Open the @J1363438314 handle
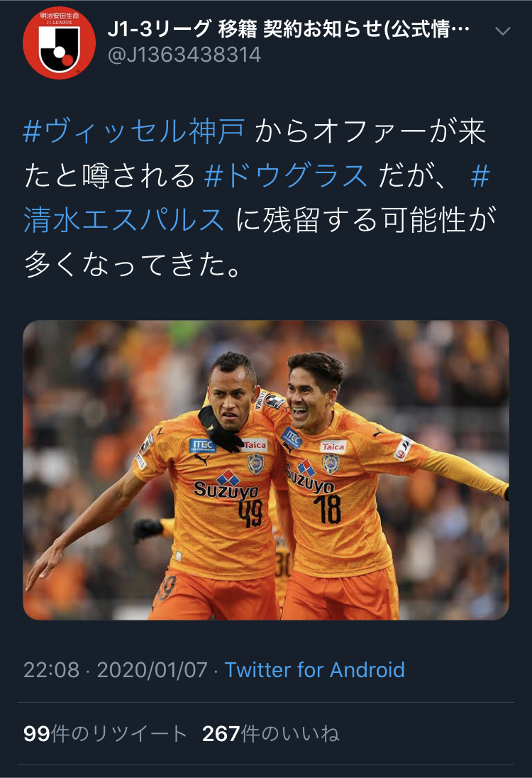Viewport: 532px width, 778px height. click(184, 55)
